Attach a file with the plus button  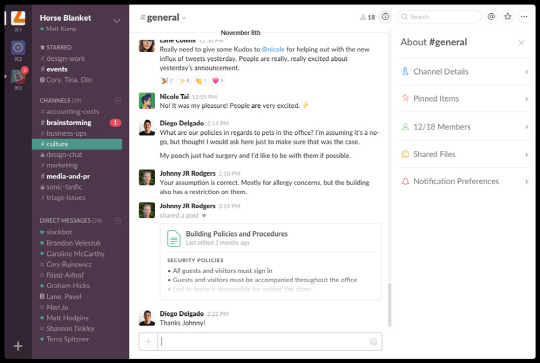click(148, 341)
